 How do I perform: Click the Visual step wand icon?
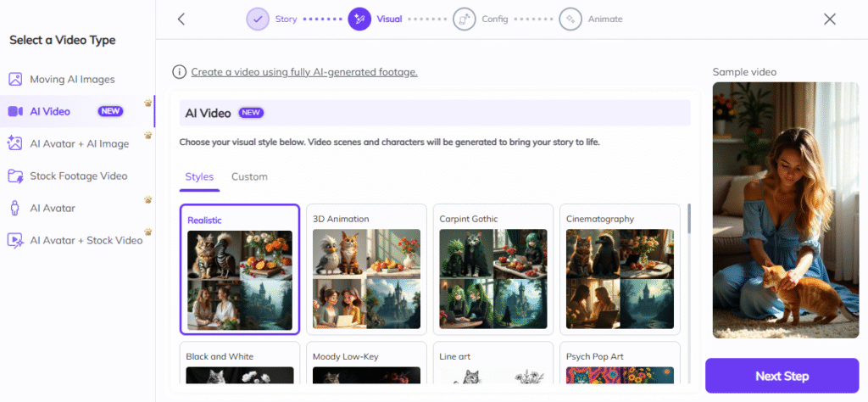(359, 20)
